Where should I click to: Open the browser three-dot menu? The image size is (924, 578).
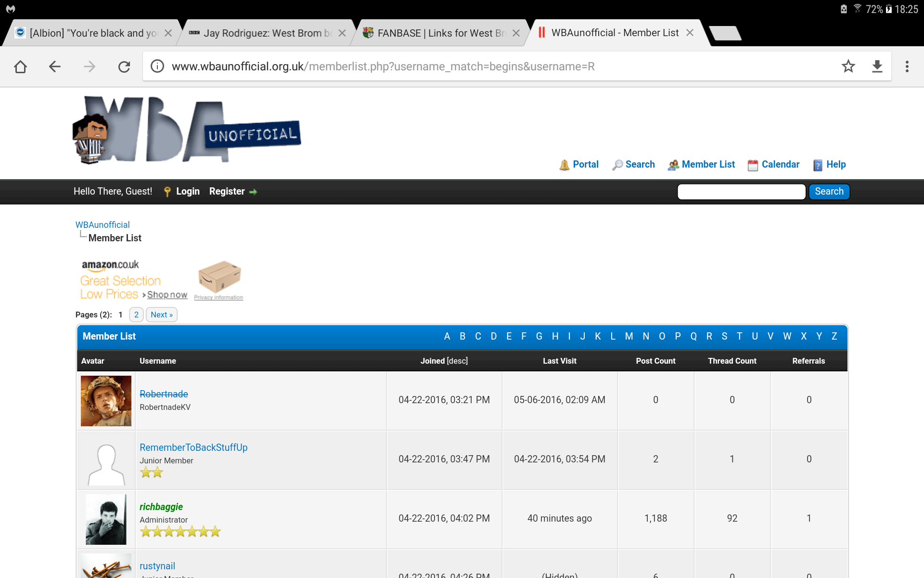907,66
